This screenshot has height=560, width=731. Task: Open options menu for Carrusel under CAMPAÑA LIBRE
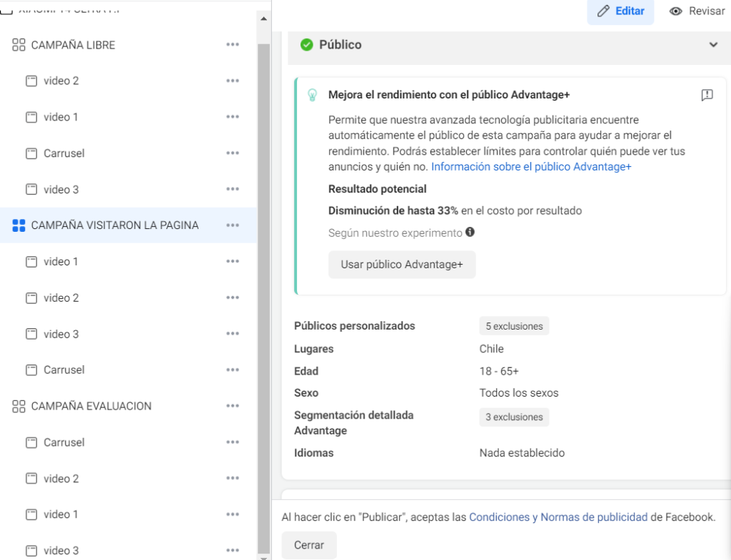coord(233,153)
